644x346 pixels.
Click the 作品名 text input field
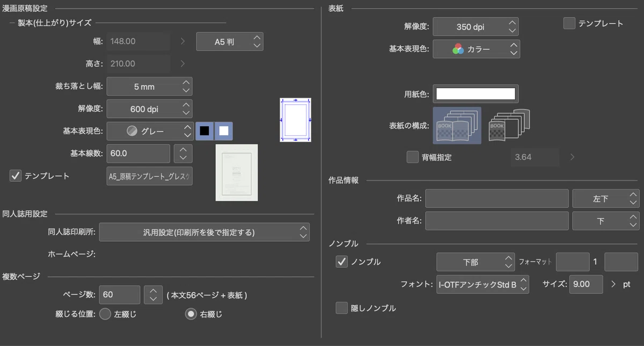[x=497, y=198]
